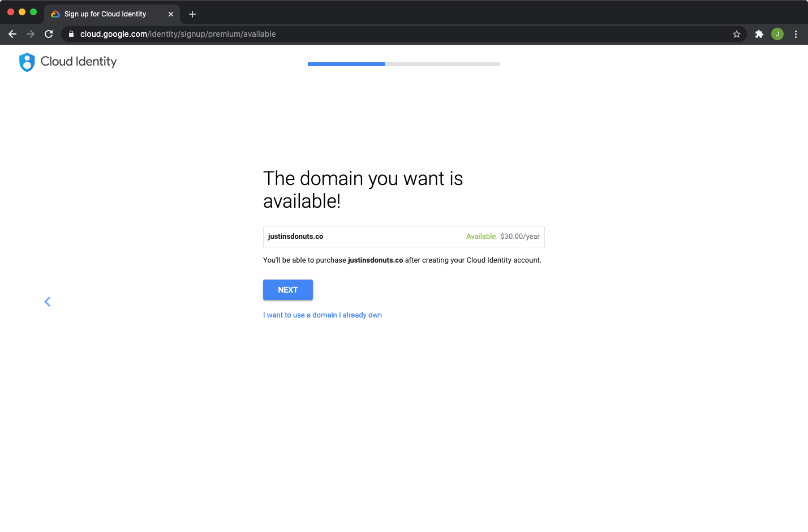Click the green Available status text

(x=481, y=237)
